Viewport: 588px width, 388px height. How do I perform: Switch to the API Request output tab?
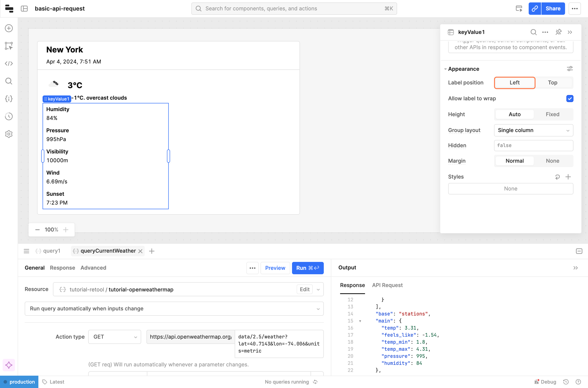[387, 285]
